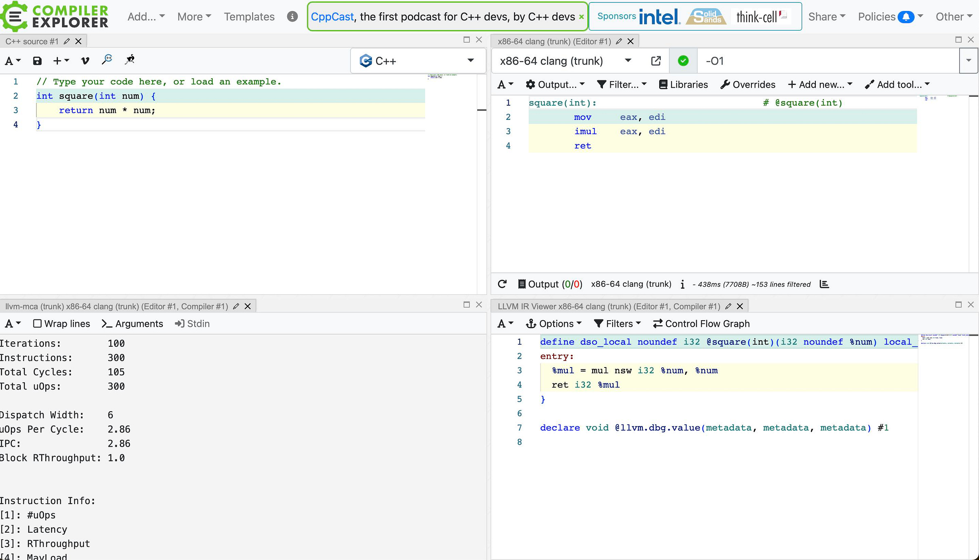Click the ret i32 %mul IR line

(729, 385)
